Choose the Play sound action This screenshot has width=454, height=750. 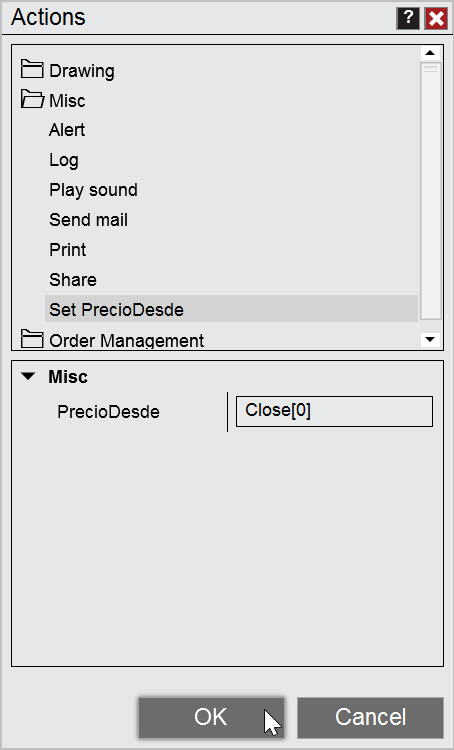tap(93, 190)
